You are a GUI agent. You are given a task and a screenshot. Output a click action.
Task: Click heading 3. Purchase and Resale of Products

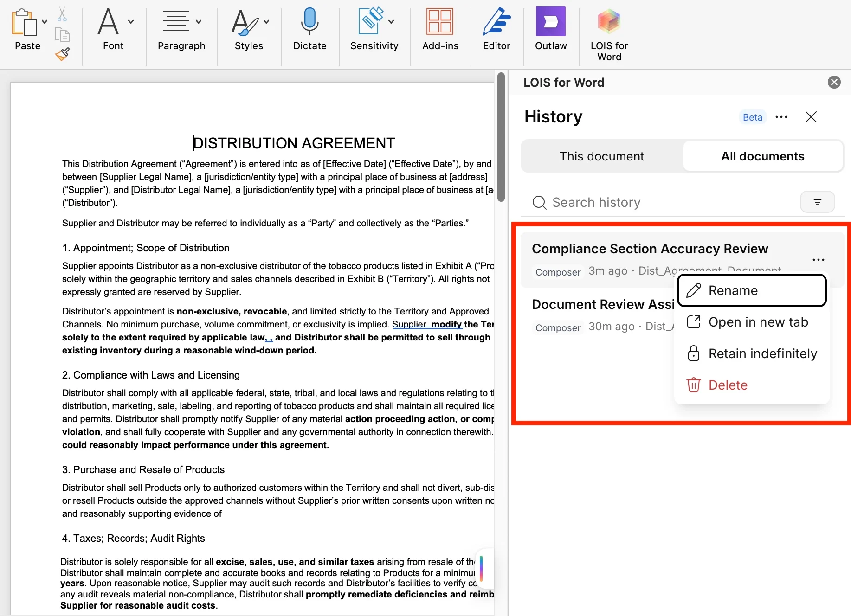click(143, 470)
